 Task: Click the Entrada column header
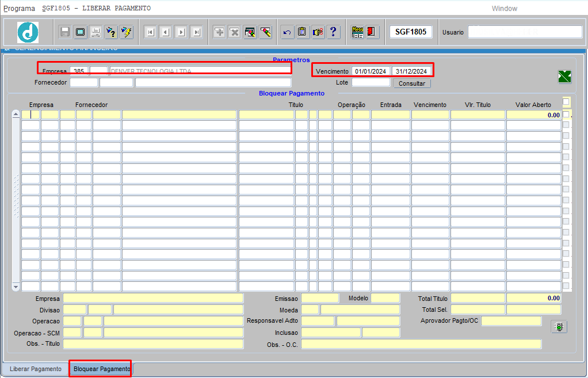point(391,105)
